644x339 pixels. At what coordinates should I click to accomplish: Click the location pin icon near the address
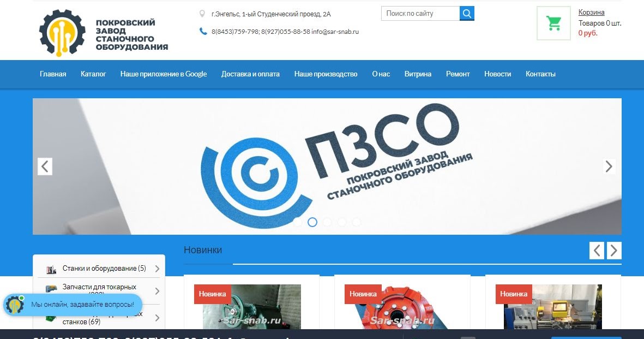pos(201,13)
